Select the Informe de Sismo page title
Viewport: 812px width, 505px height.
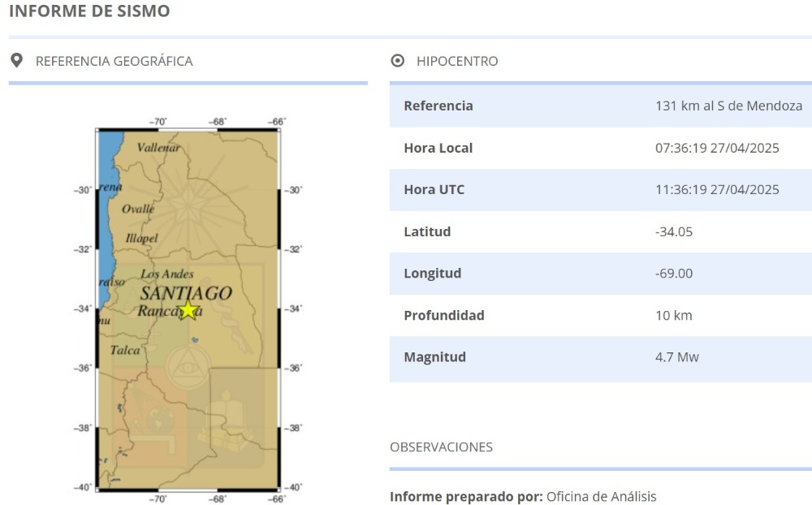[x=89, y=11]
